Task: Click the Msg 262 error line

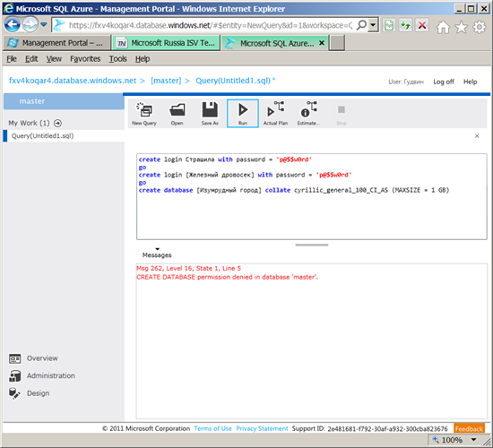Action: coord(188,268)
